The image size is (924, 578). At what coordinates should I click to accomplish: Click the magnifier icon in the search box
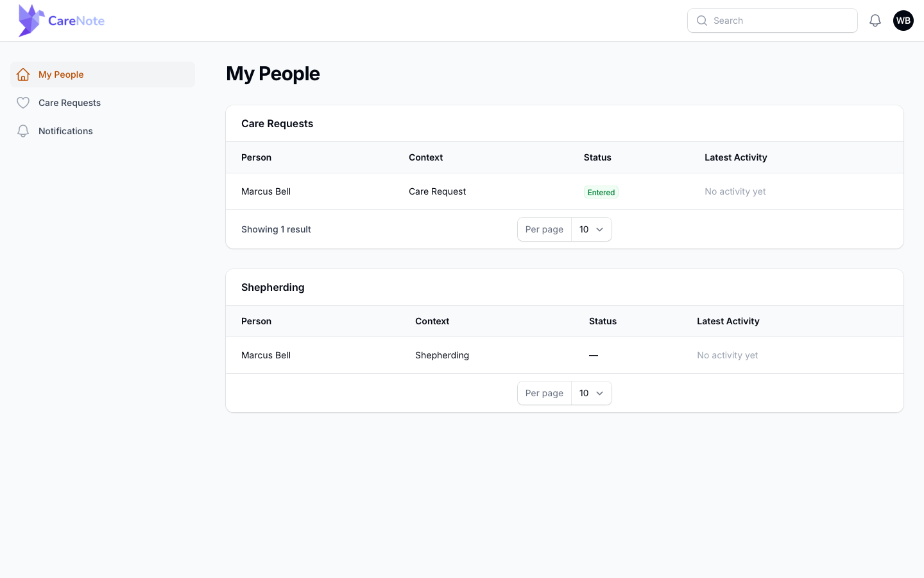(702, 21)
